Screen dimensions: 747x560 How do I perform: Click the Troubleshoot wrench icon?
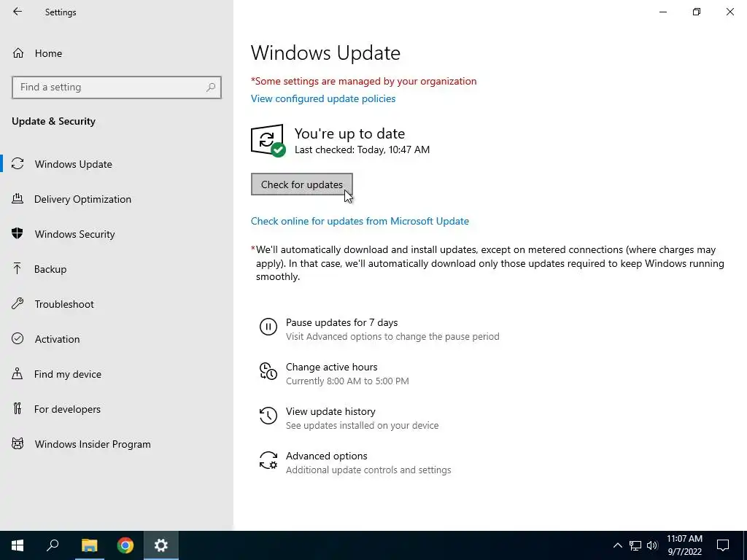[18, 303]
